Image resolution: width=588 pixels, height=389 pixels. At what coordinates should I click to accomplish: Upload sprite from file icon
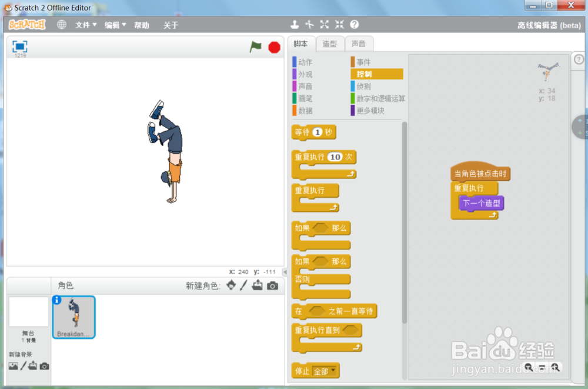(258, 285)
